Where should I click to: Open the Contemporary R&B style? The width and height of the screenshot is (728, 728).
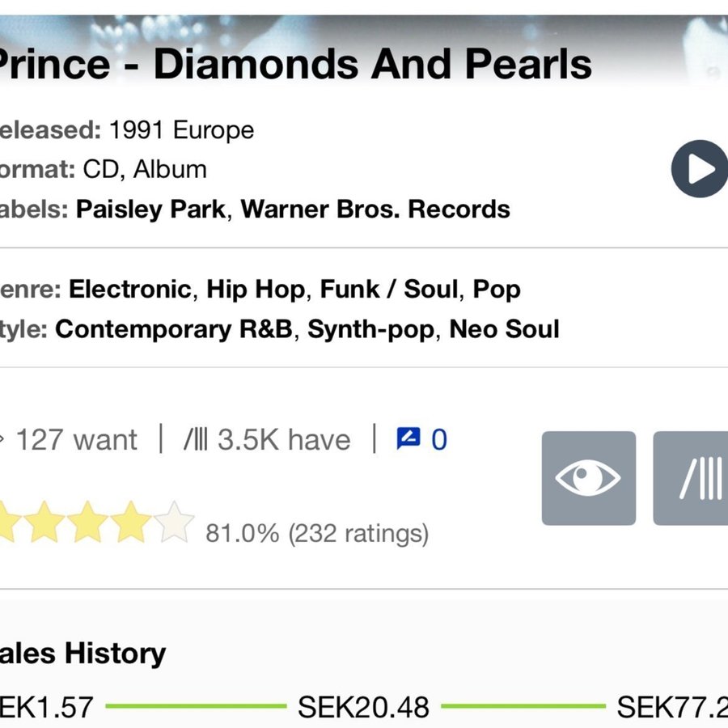click(x=173, y=329)
